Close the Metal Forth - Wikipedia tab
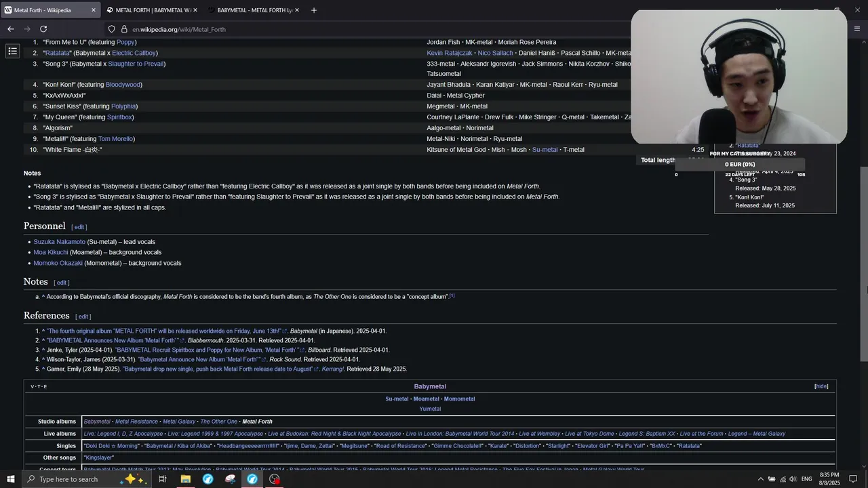The width and height of the screenshot is (868, 488). 94,10
